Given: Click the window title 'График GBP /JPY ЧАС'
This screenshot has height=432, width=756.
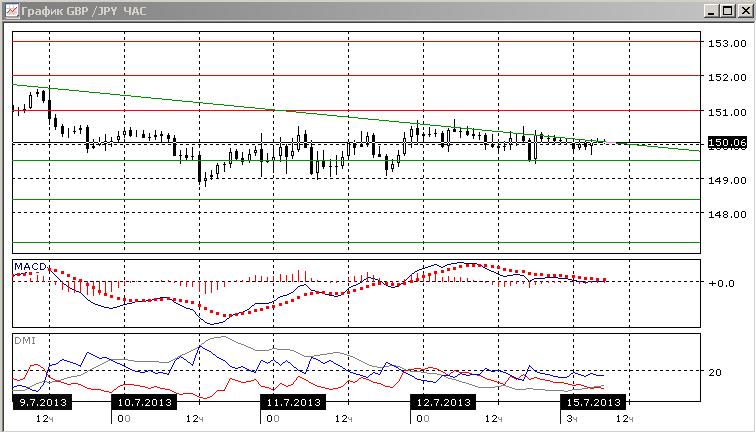Looking at the screenshot, I should point(83,10).
